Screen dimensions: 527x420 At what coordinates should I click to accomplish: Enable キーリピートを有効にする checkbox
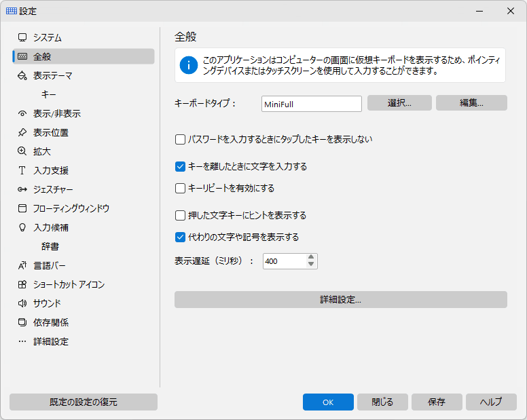tap(180, 189)
